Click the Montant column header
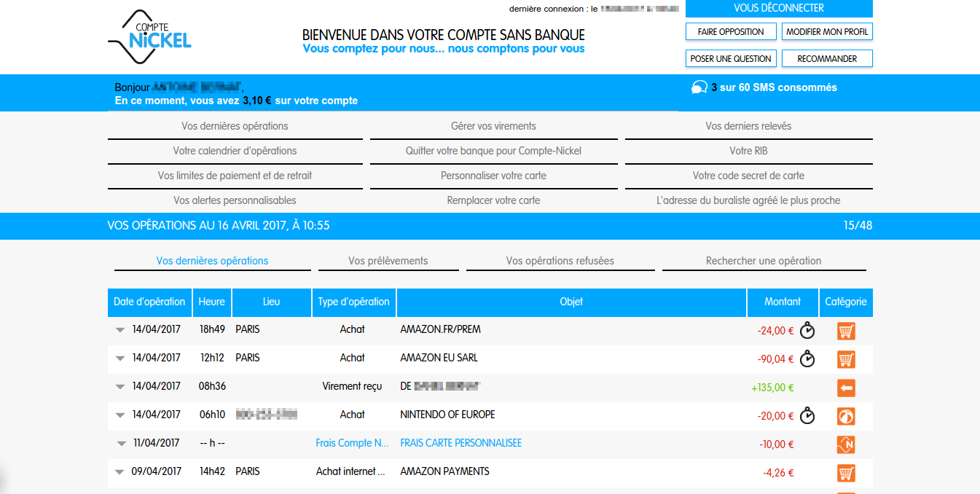 [x=783, y=302]
